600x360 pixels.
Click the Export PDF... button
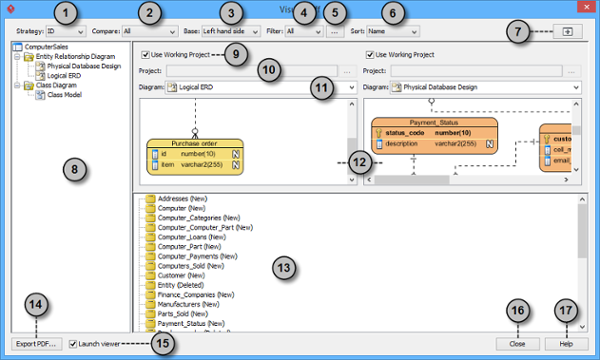point(36,344)
